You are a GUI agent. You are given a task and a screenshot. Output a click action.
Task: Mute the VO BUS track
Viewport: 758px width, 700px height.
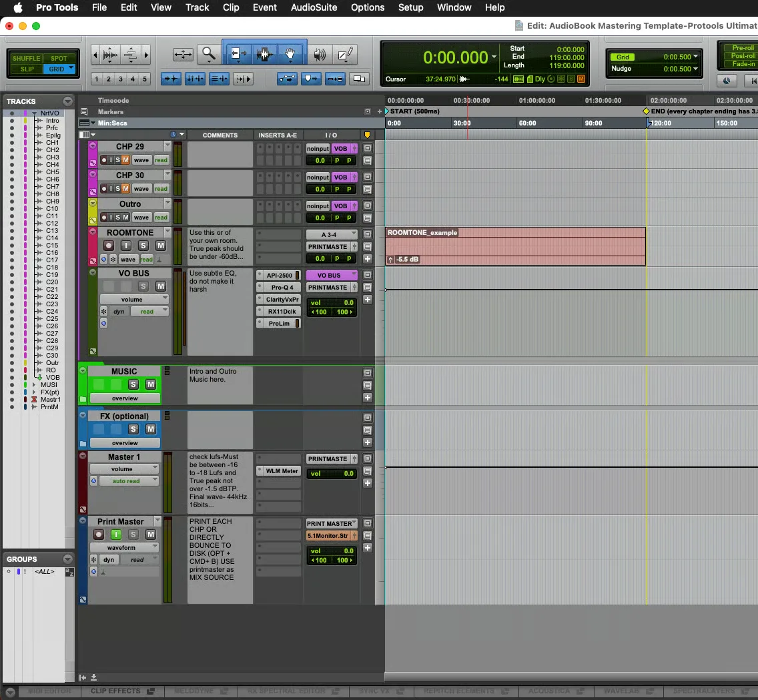coord(161,286)
